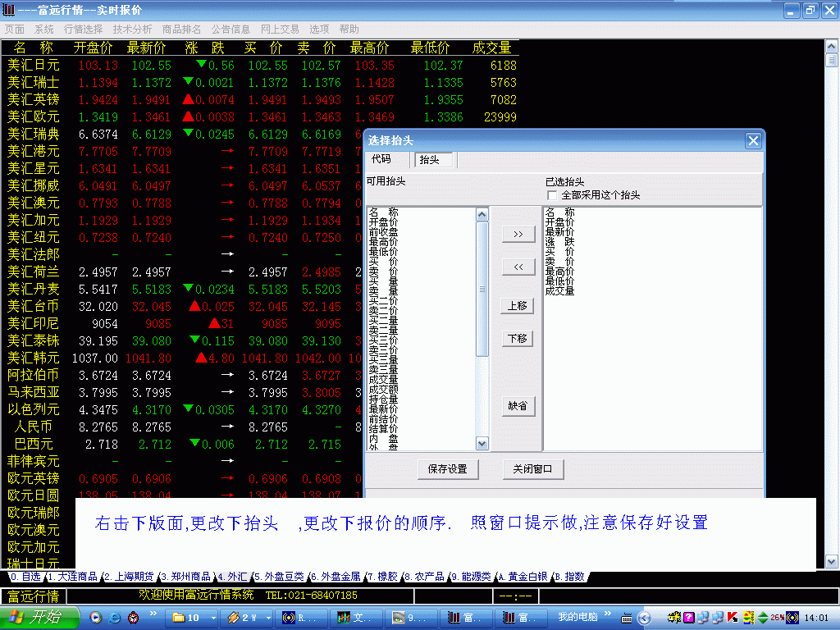Open the 行情选择 menu
The width and height of the screenshot is (840, 630).
coord(83,29)
